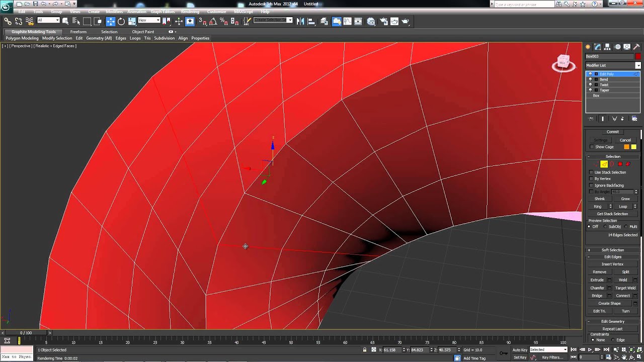
Task: Open the Modifier List dropdown
Action: [638, 65]
